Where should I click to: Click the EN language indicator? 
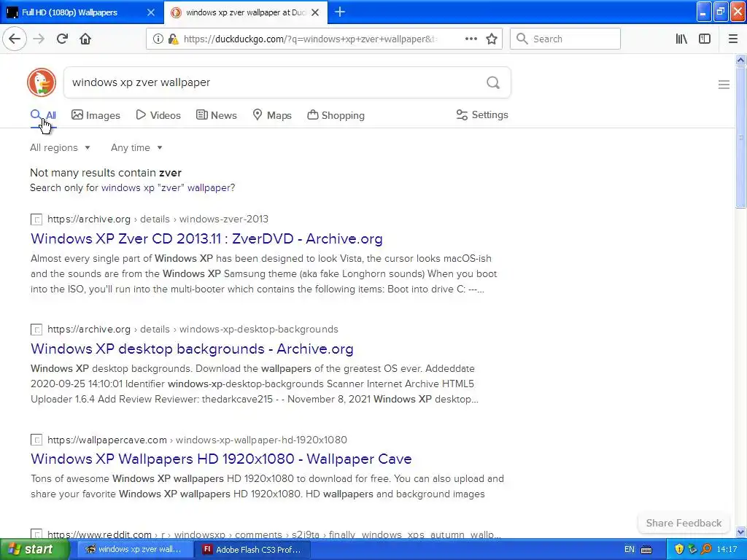630,550
